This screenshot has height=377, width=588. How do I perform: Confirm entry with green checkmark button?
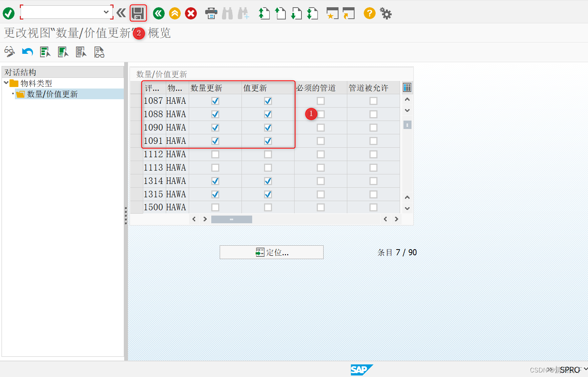(8, 13)
